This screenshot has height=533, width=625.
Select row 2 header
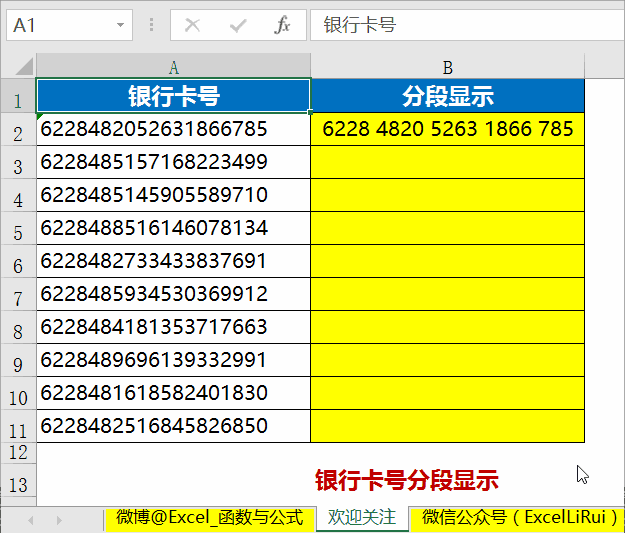tap(18, 129)
